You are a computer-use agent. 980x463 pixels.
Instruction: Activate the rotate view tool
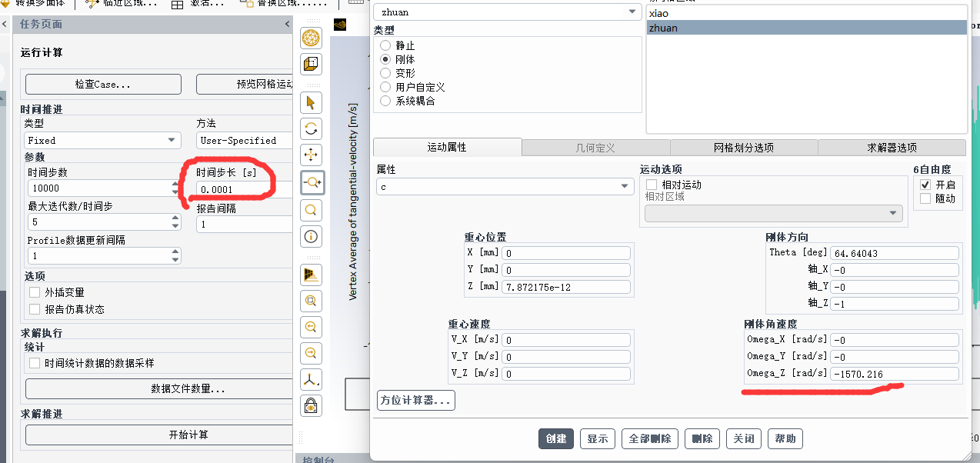tap(311, 129)
